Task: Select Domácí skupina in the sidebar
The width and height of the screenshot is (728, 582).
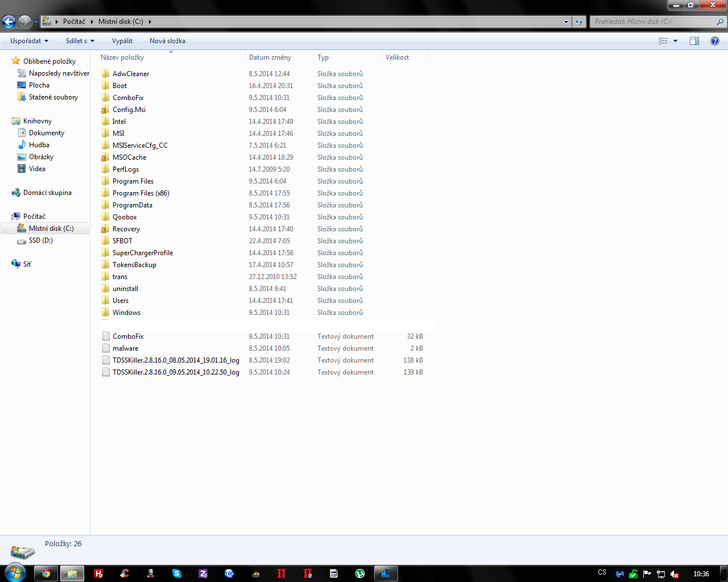Action: coord(47,193)
